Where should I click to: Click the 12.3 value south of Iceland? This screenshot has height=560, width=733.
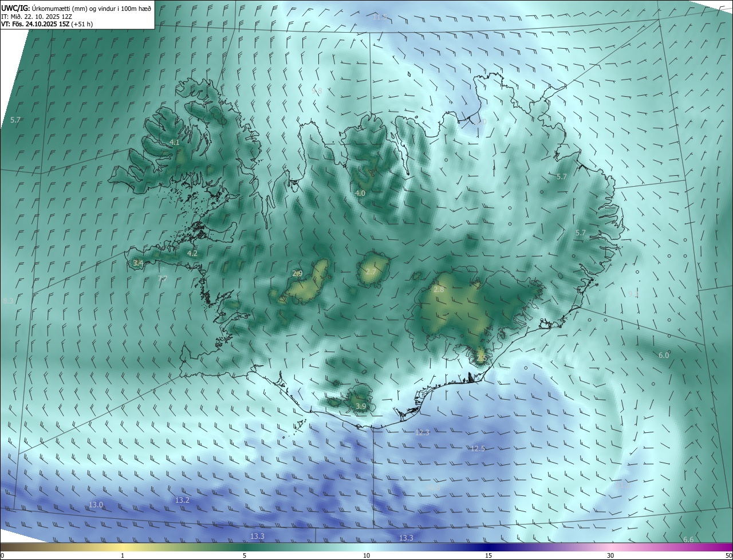pos(422,433)
